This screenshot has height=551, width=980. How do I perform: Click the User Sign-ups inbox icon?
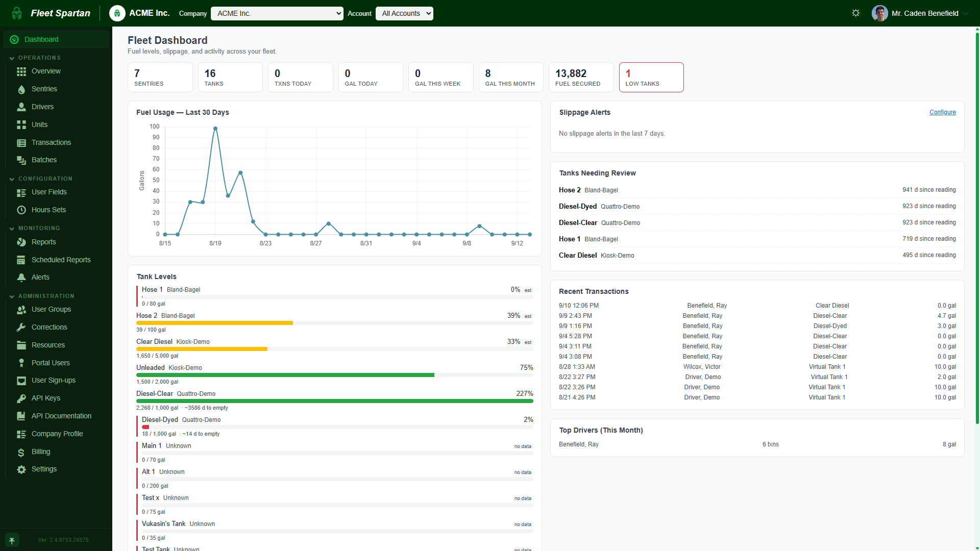(21, 381)
